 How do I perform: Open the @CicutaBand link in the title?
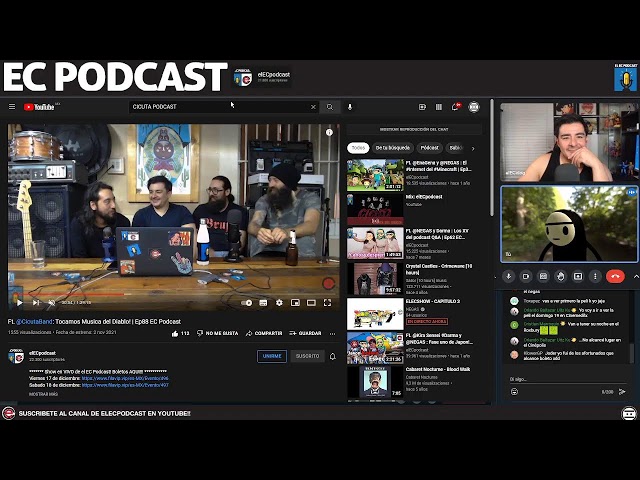coord(34,322)
